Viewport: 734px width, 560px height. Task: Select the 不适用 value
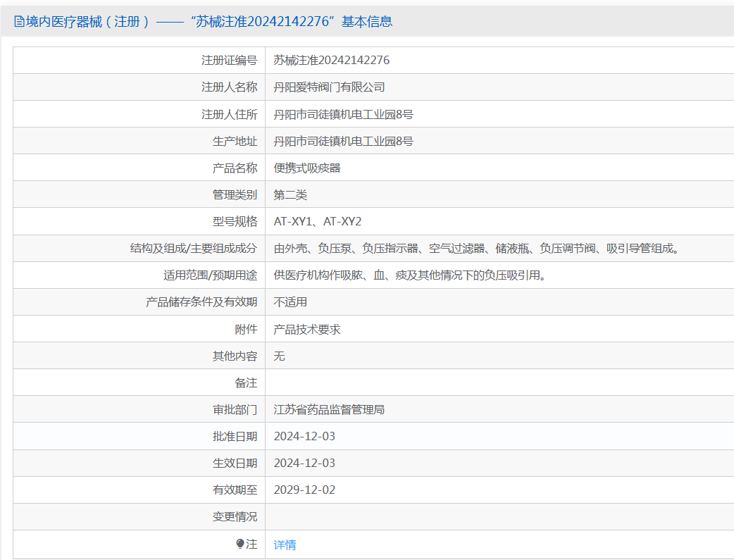coord(290,302)
